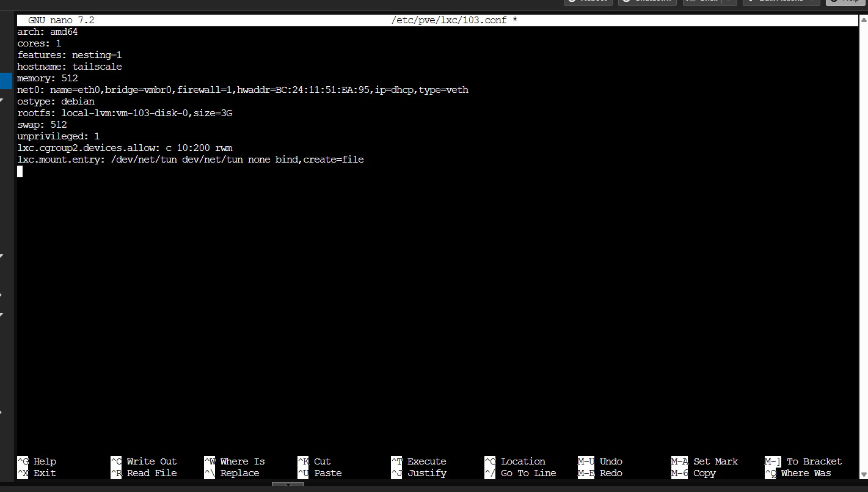Click the terminal scrollbar down arrow
The image size is (868, 492).
click(863, 475)
